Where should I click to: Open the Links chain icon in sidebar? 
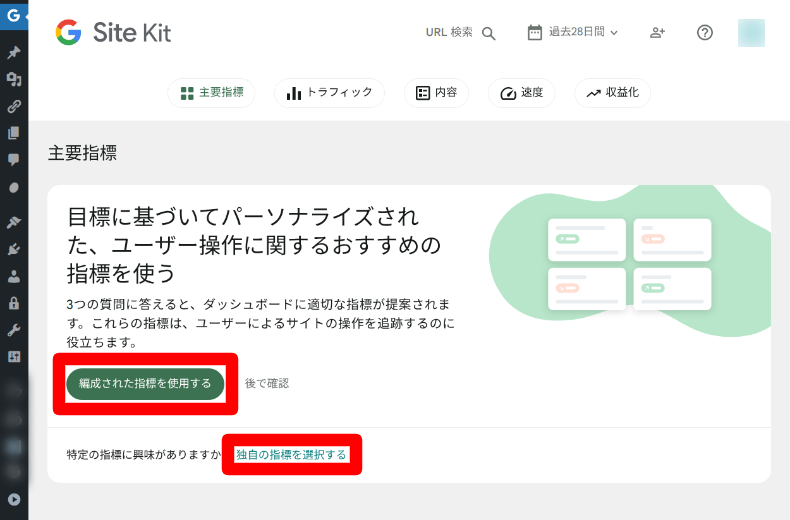pos(14,106)
